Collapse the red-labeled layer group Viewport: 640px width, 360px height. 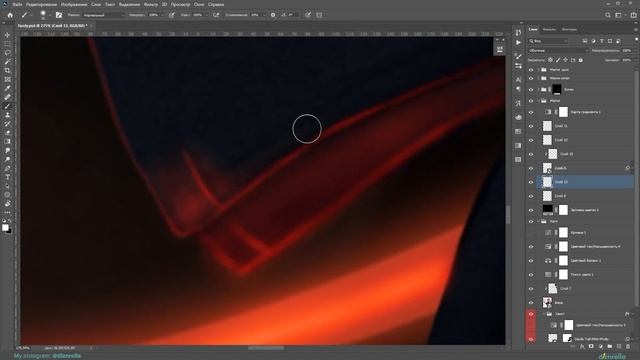coord(544,314)
